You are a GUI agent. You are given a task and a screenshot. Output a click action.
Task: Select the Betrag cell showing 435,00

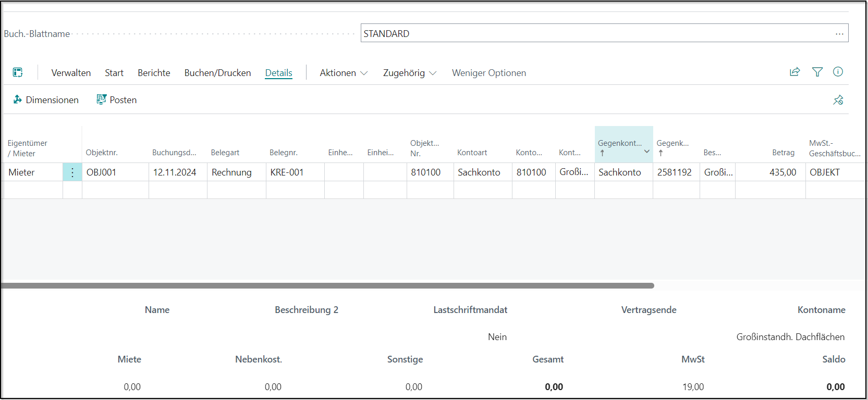click(770, 172)
